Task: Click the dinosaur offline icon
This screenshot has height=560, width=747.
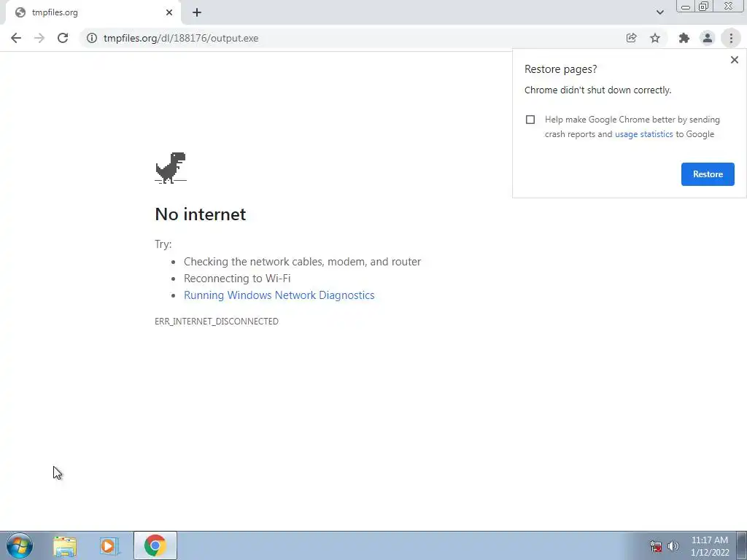Action: pyautogui.click(x=171, y=168)
